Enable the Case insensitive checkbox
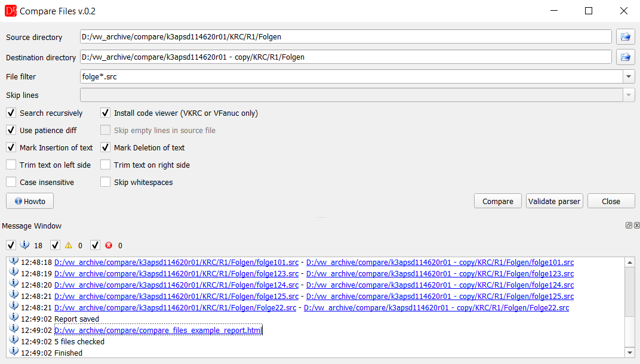 coord(11,182)
